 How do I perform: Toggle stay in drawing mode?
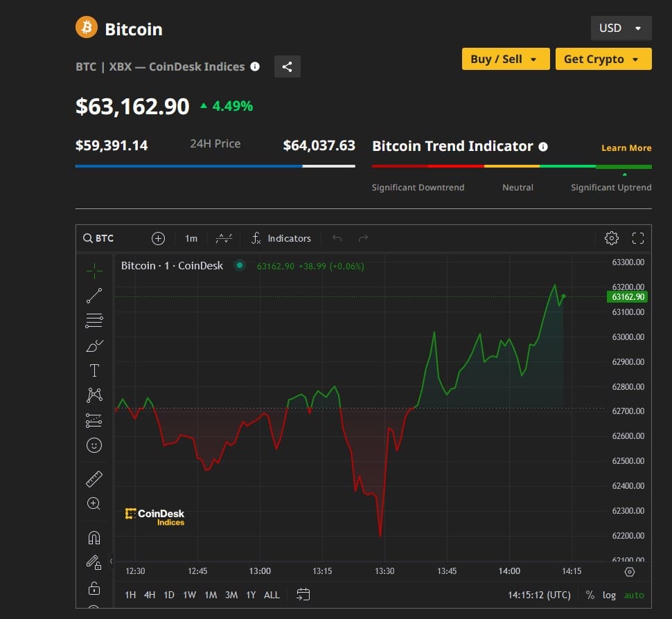coord(94,562)
